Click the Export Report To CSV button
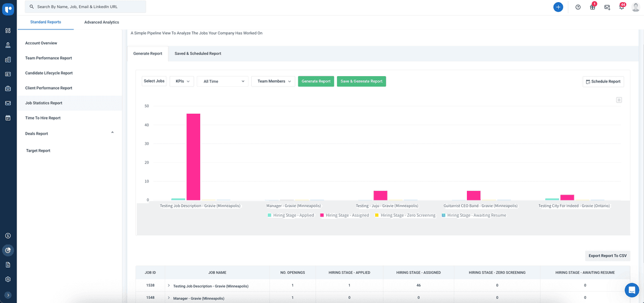Image resolution: width=644 pixels, height=303 pixels. (x=608, y=256)
